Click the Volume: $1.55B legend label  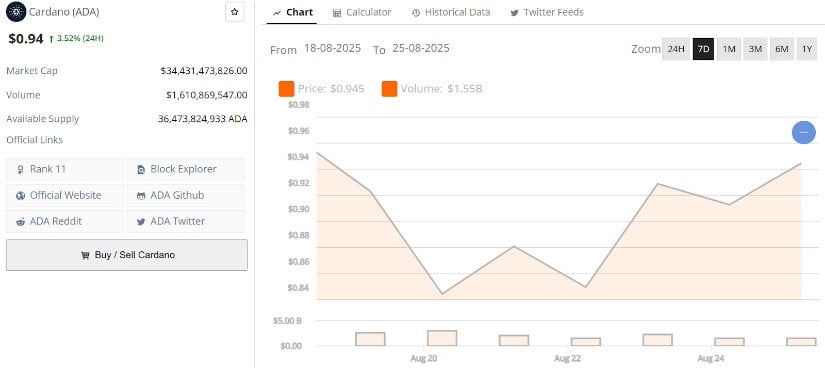tap(441, 89)
